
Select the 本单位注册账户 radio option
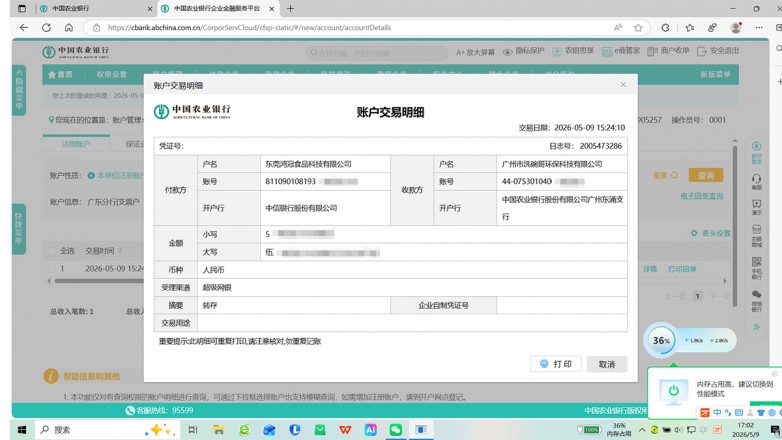coord(91,176)
